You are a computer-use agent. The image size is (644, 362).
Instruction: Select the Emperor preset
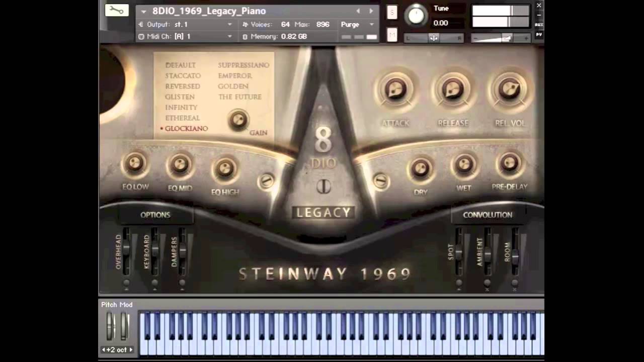[235, 75]
